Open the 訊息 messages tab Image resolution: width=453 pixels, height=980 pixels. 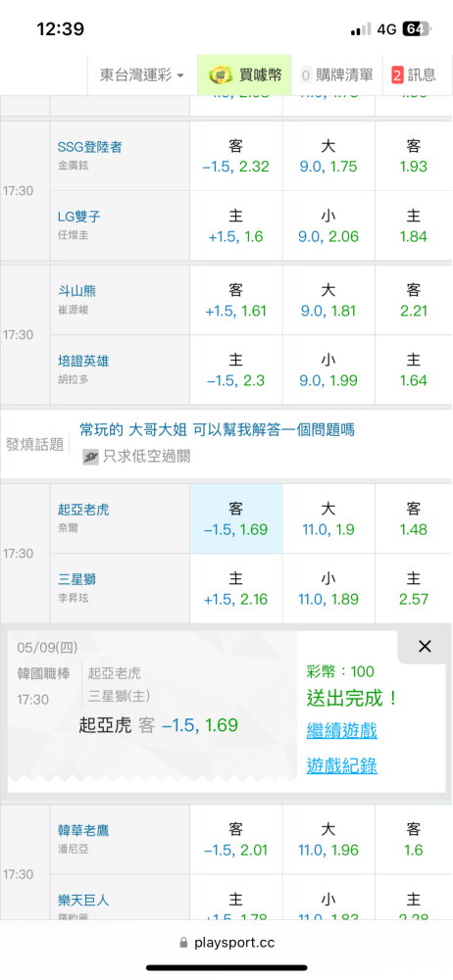click(414, 75)
